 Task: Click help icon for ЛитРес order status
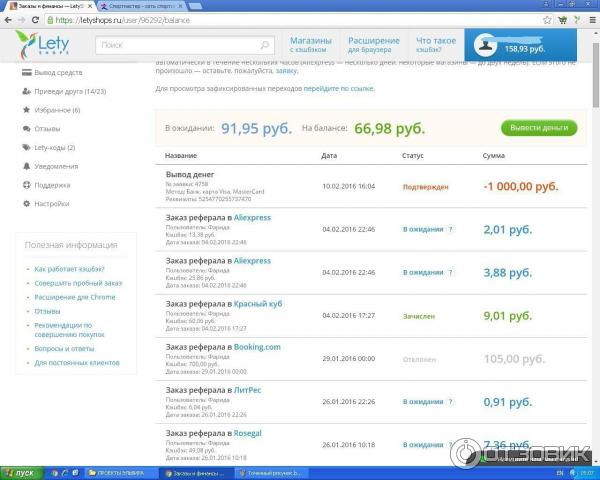450,402
